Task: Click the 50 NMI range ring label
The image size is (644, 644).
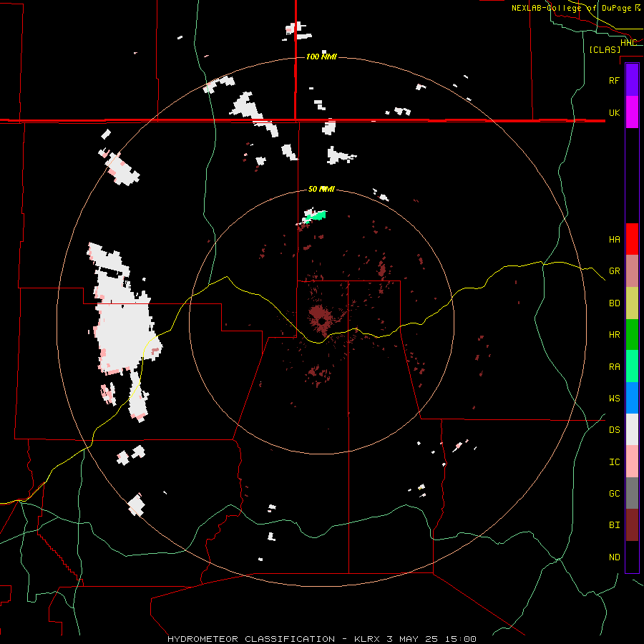Action: [x=321, y=189]
